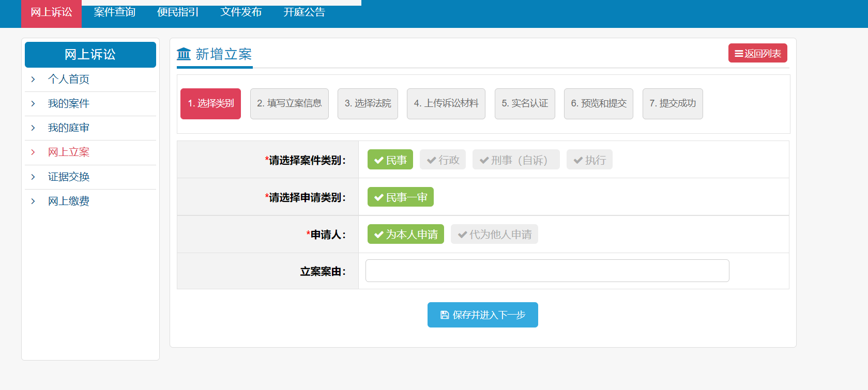
Task: Open 证据交换 in the sidebar
Action: (69, 177)
